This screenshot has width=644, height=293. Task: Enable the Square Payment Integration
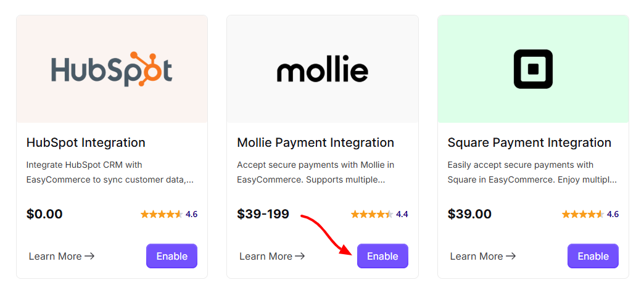(593, 256)
